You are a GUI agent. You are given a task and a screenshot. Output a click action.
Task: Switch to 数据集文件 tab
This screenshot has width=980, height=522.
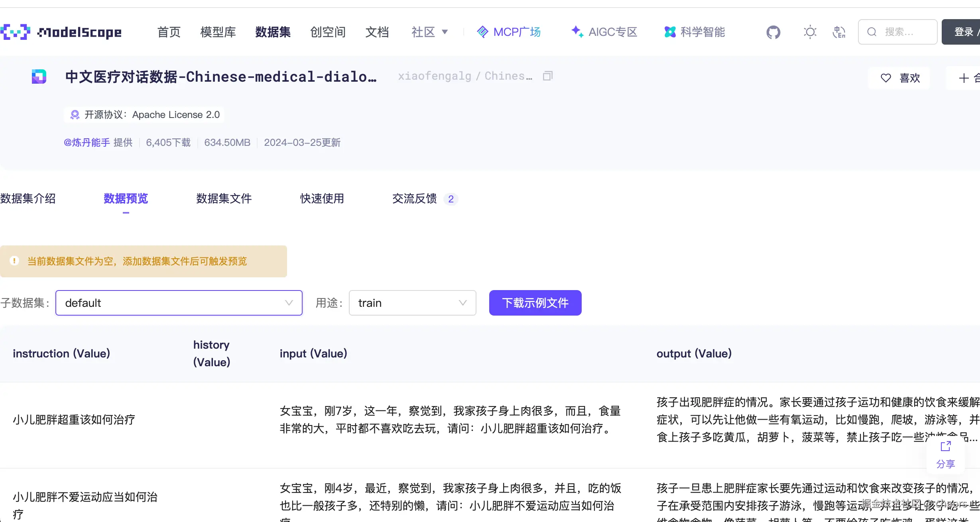[x=224, y=198]
